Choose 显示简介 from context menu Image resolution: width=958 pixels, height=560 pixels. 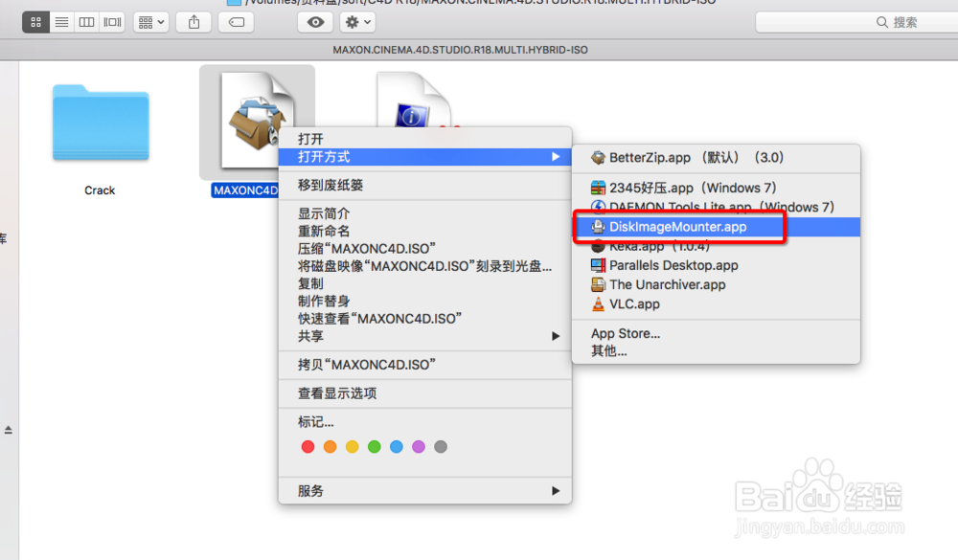tap(424, 213)
